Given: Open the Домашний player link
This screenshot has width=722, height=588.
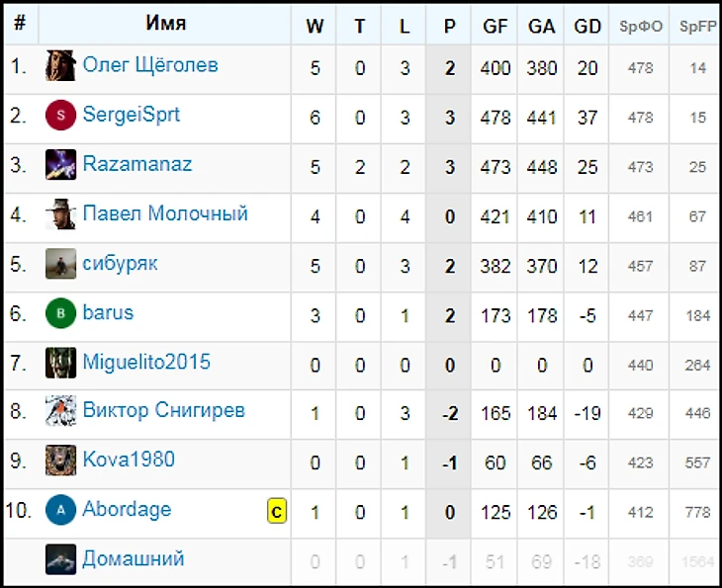Looking at the screenshot, I should (134, 559).
